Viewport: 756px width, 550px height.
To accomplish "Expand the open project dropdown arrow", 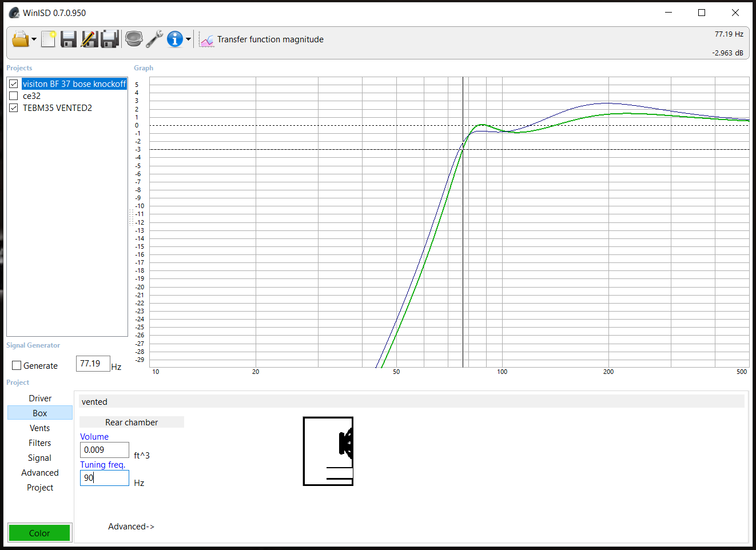I will click(34, 39).
